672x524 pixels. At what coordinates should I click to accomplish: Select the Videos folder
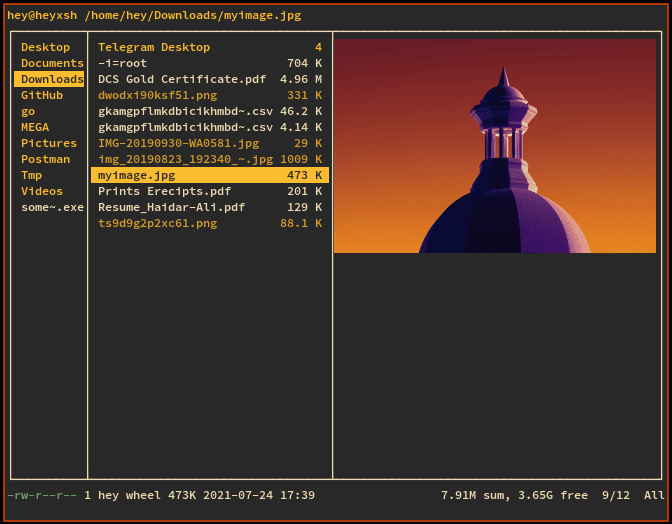pyautogui.click(x=42, y=191)
